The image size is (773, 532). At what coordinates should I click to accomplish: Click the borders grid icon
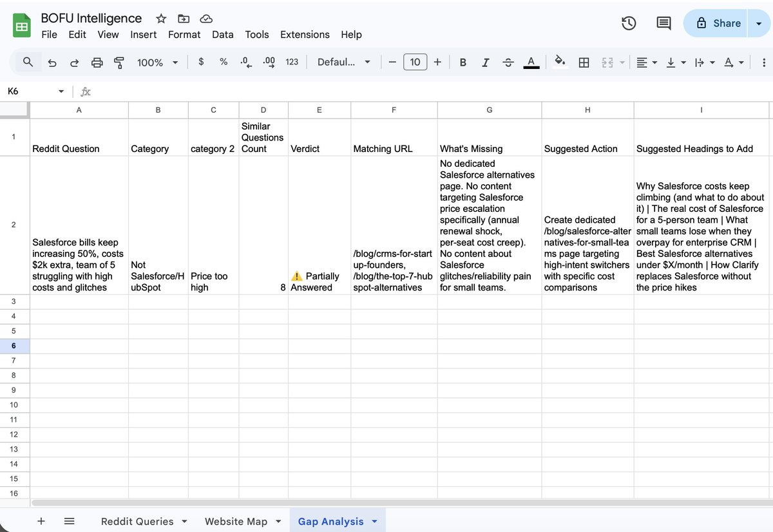tap(584, 62)
